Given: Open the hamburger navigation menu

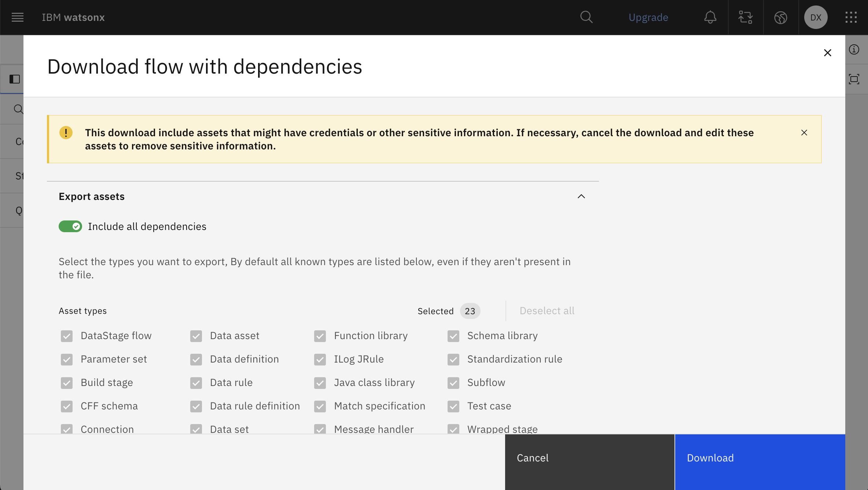Looking at the screenshot, I should [17, 17].
